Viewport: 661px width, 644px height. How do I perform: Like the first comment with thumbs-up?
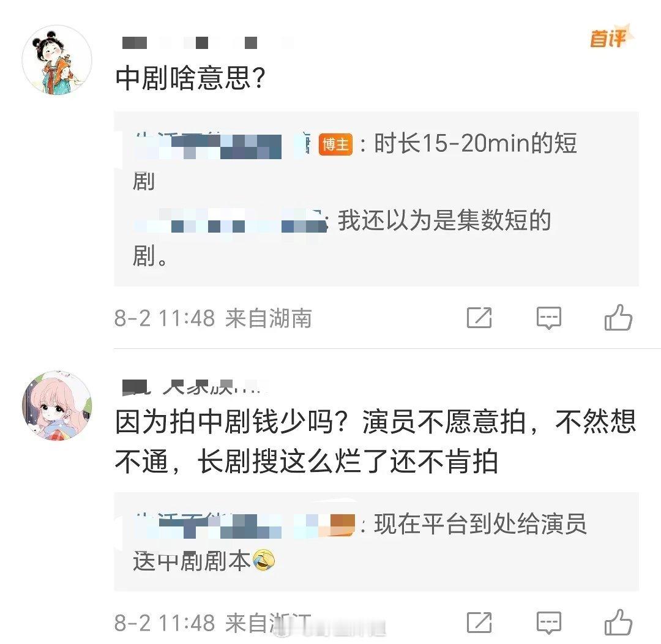[x=618, y=317]
